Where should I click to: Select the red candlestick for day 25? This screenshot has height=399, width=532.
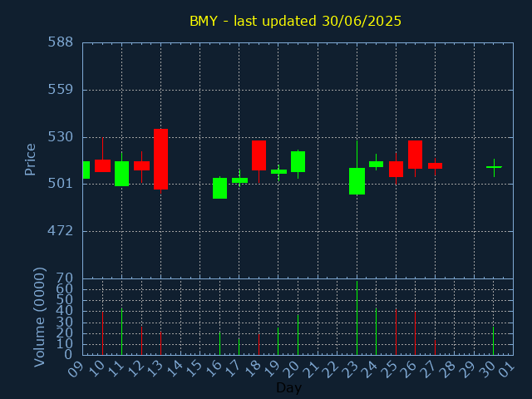click(x=396, y=169)
